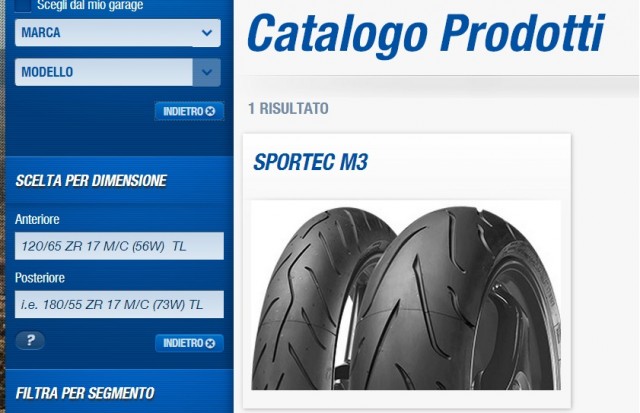Focus the Posteriore tire size field
This screenshot has height=413, width=640.
pos(119,304)
